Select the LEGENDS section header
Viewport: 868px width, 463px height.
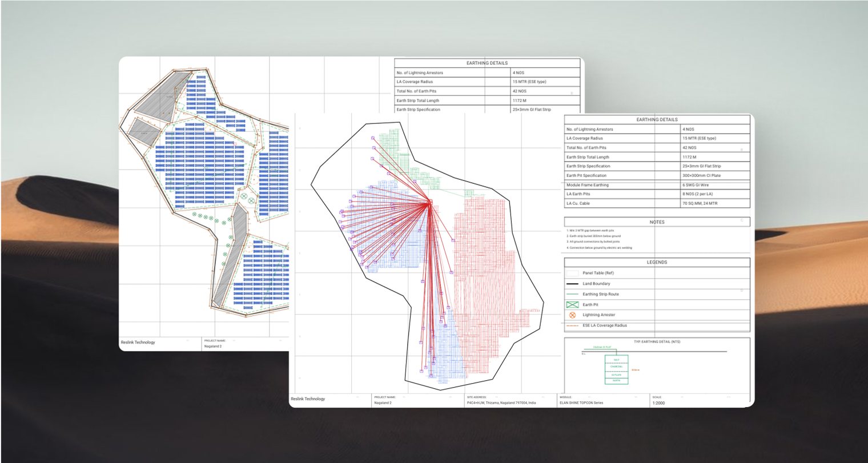coord(657,263)
